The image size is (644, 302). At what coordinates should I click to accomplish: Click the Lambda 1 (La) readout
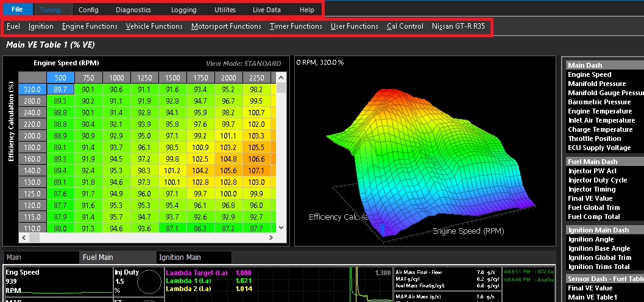[208, 281]
